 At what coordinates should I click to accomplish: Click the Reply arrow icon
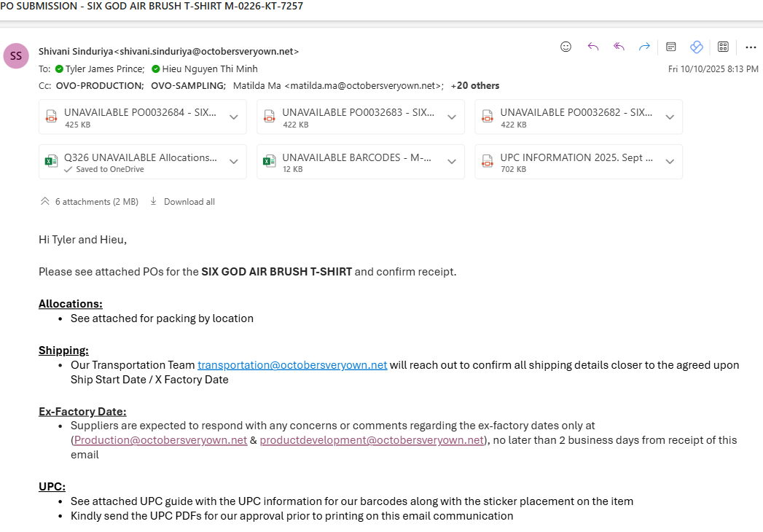[592, 47]
